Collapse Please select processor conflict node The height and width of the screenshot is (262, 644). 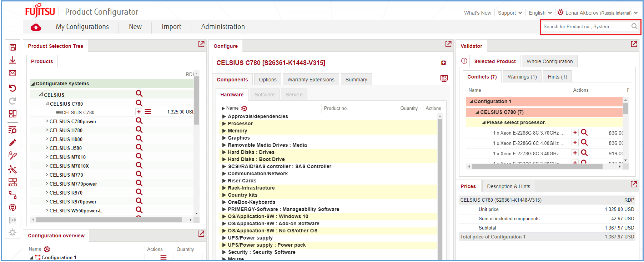(x=484, y=123)
